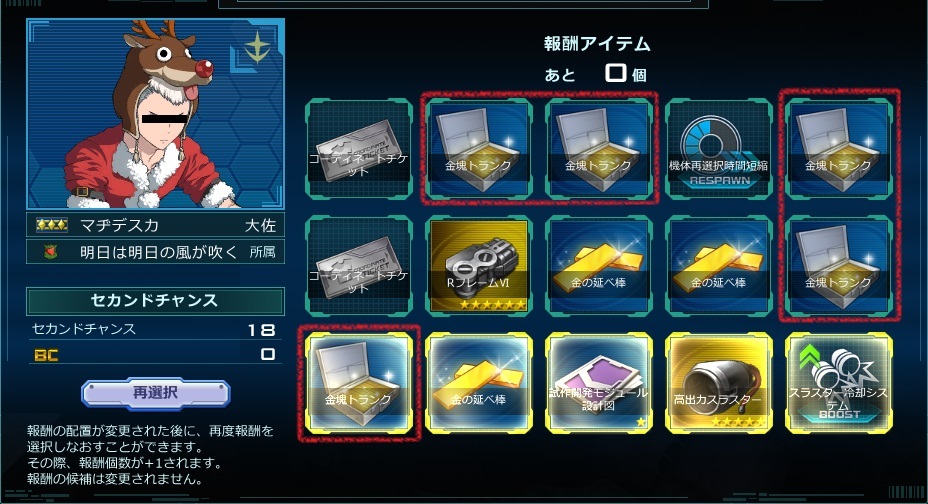Pick the 試作開発モジュール設計図 reward
The width and height of the screenshot is (928, 504).
point(598,383)
